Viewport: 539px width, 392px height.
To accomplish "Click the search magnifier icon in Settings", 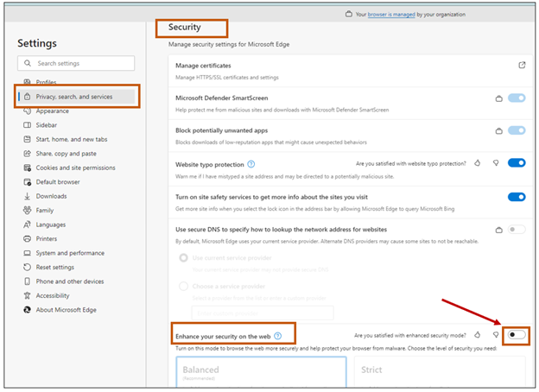I will (x=28, y=63).
